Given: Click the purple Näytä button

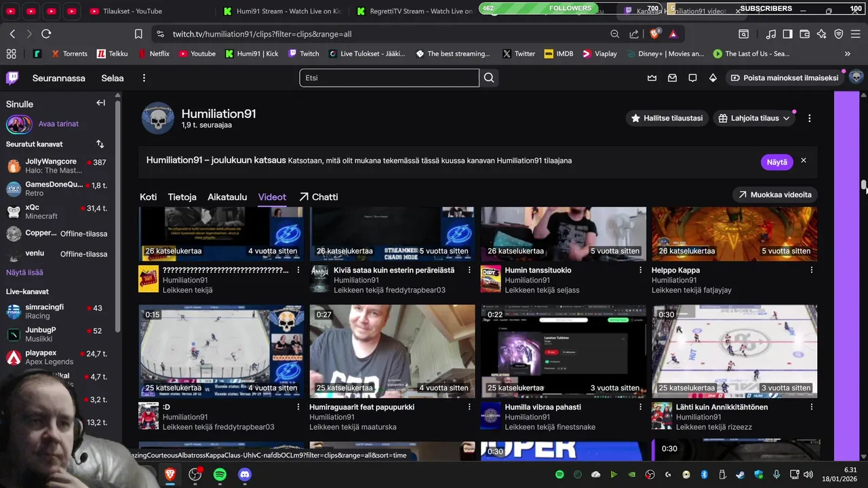Looking at the screenshot, I should click(x=777, y=162).
